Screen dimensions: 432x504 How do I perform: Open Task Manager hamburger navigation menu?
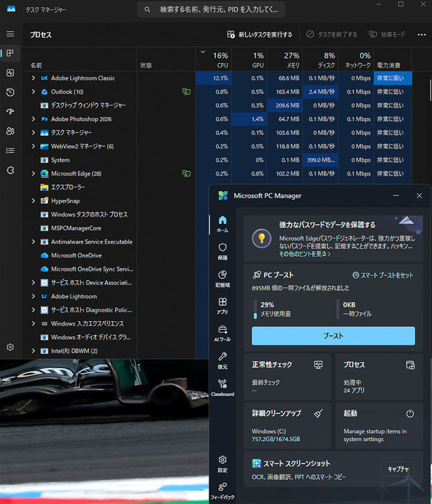[10, 34]
